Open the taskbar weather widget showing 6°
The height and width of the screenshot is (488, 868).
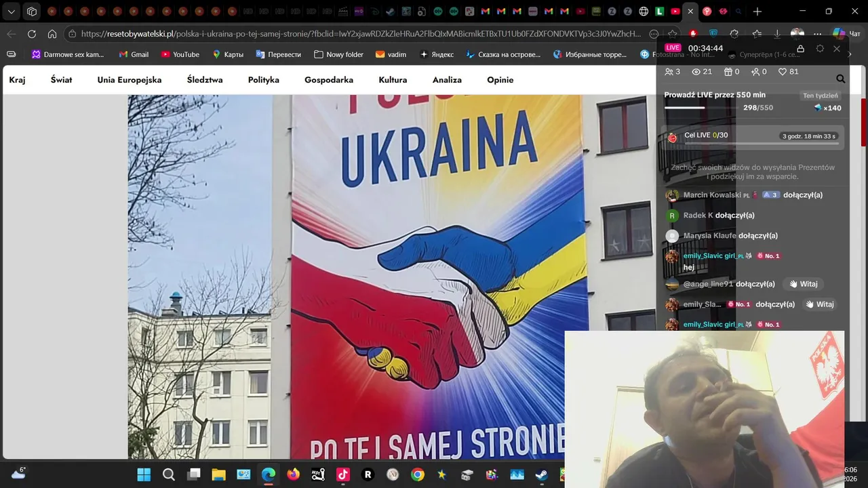click(x=18, y=473)
